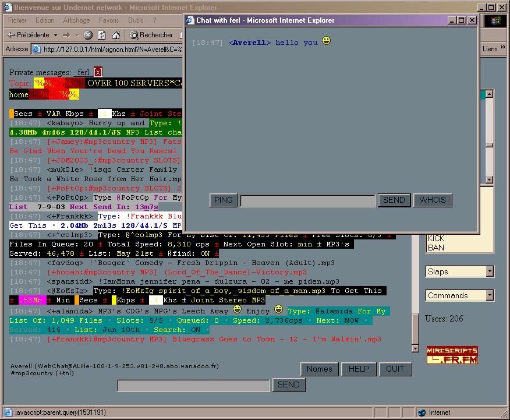Click the Refresh page icon
Viewport: 510px width, 420px height.
tap(102, 35)
